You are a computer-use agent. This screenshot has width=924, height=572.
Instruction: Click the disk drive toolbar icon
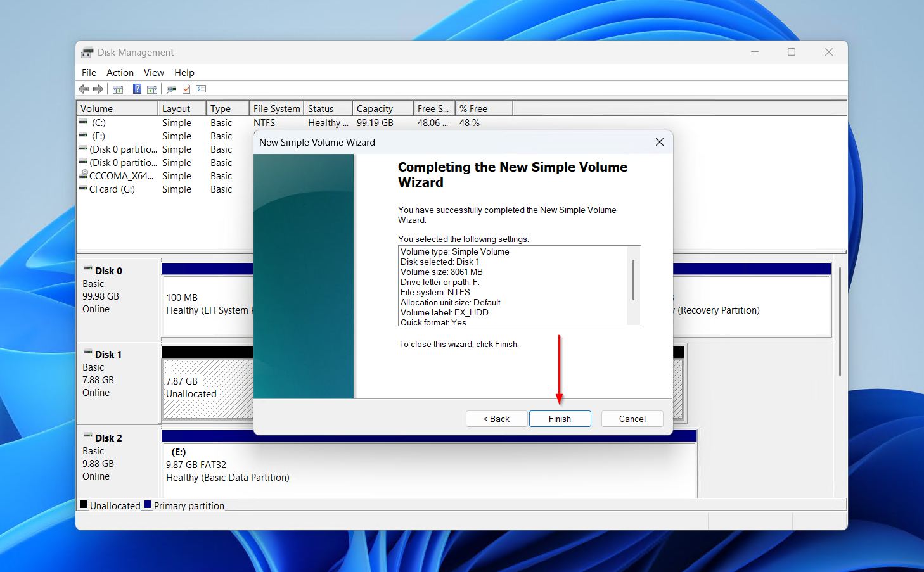[171, 89]
